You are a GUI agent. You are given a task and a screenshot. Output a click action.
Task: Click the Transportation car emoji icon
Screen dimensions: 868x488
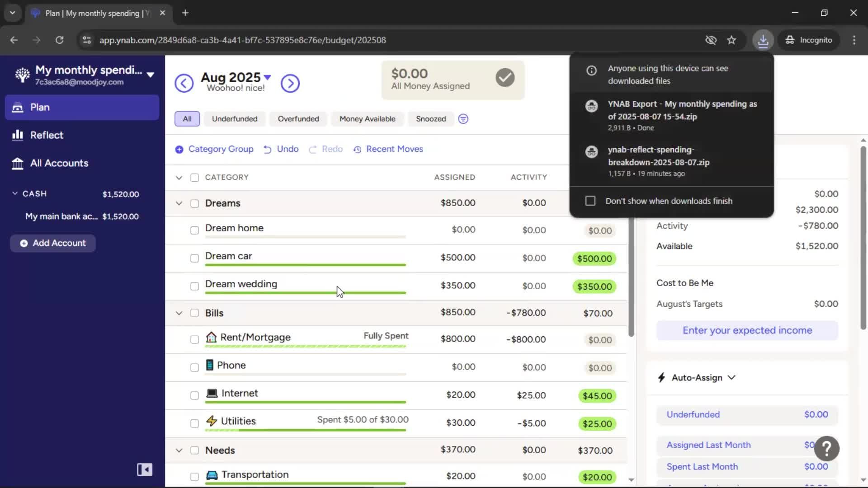pos(212,475)
